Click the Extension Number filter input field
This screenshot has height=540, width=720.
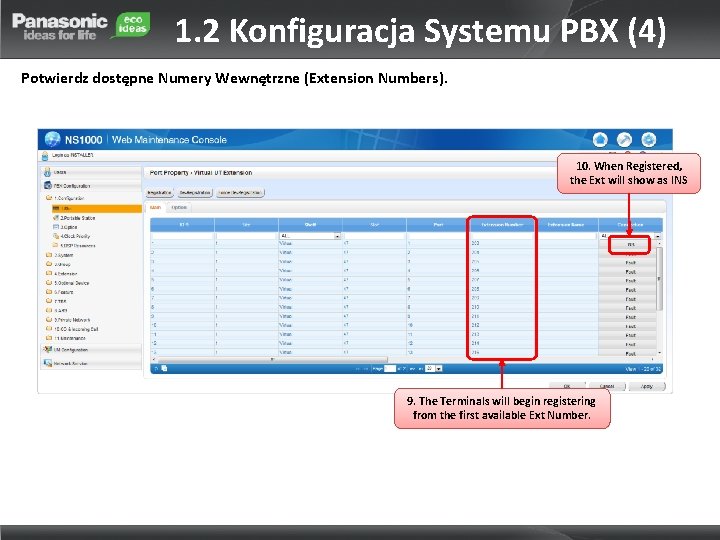502,236
